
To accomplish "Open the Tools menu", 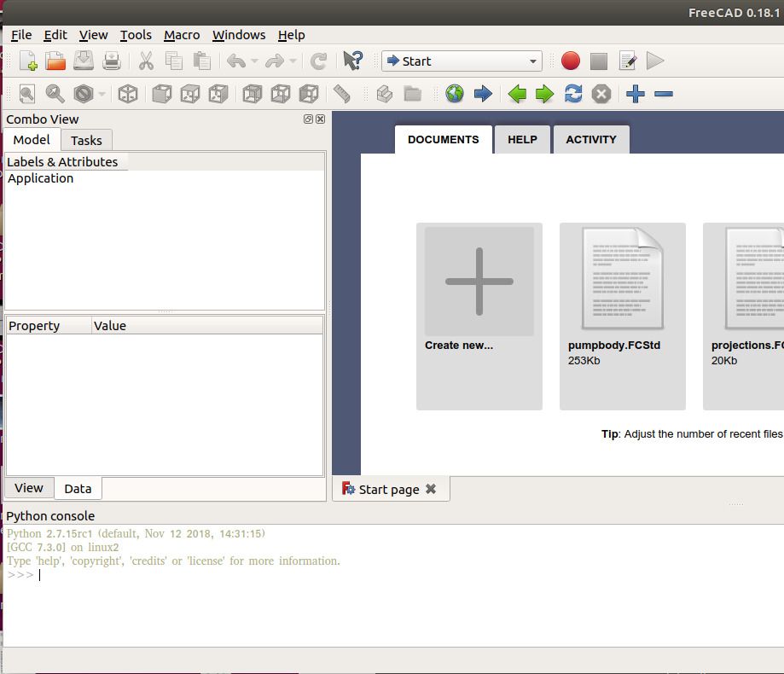I will point(136,35).
